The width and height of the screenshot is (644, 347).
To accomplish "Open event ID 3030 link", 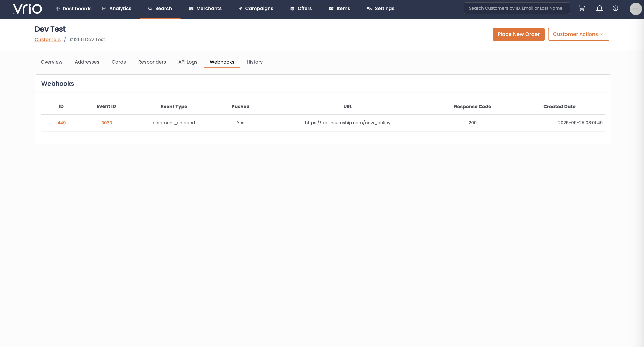I will point(107,123).
